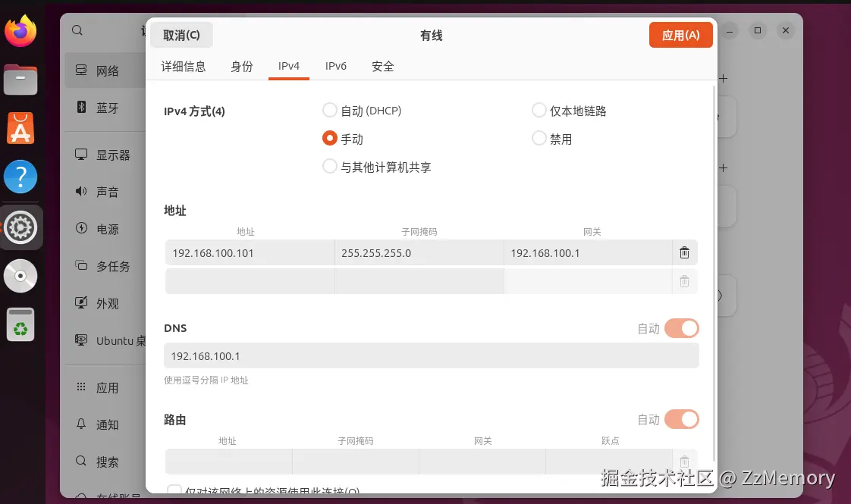The height and width of the screenshot is (504, 851).
Task: Open the 声音 settings panel
Action: 107,191
